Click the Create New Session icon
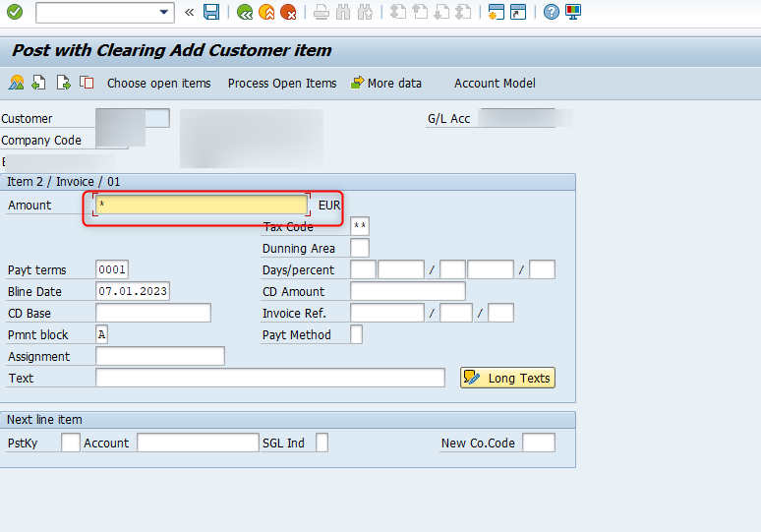This screenshot has height=532, width=761. (x=497, y=12)
